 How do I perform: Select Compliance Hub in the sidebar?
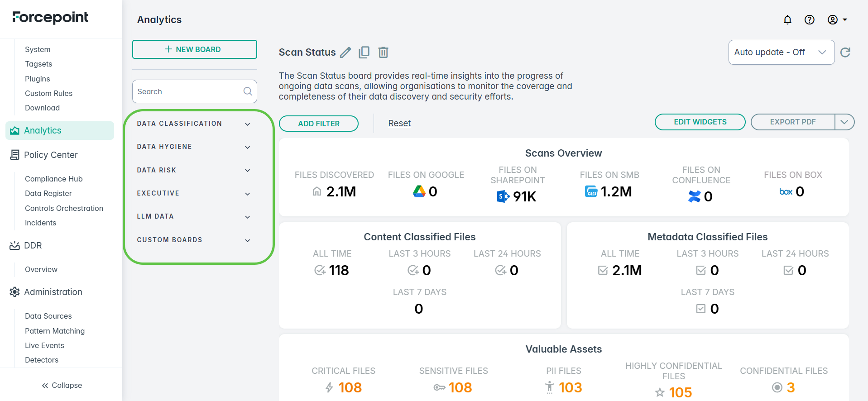(53, 179)
